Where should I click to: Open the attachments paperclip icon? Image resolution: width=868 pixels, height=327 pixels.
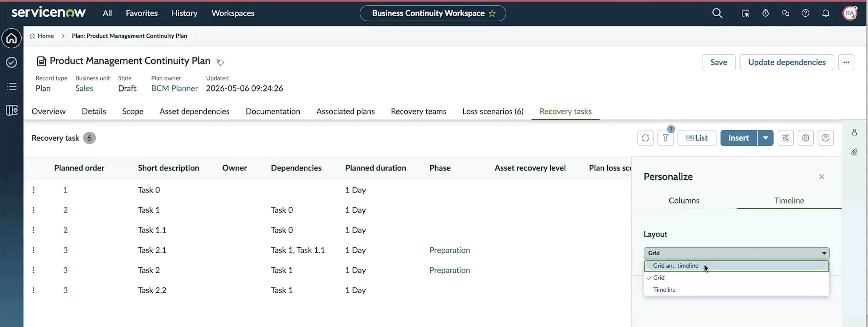[854, 152]
